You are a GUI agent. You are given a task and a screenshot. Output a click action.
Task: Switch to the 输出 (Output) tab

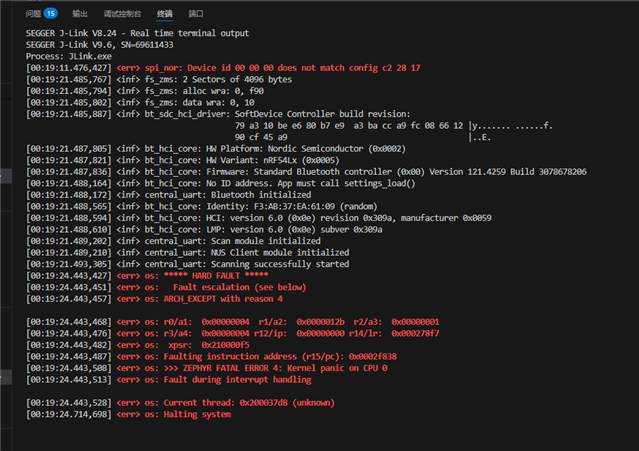pos(79,14)
